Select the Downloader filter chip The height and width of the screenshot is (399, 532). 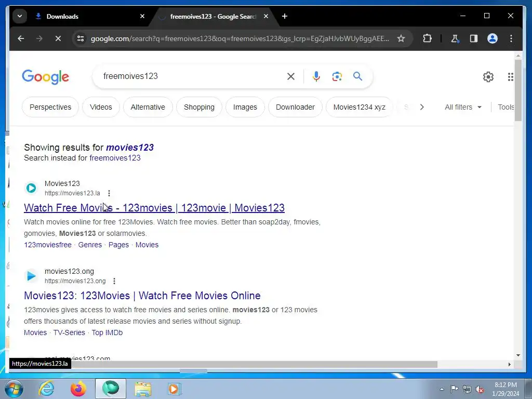(295, 107)
